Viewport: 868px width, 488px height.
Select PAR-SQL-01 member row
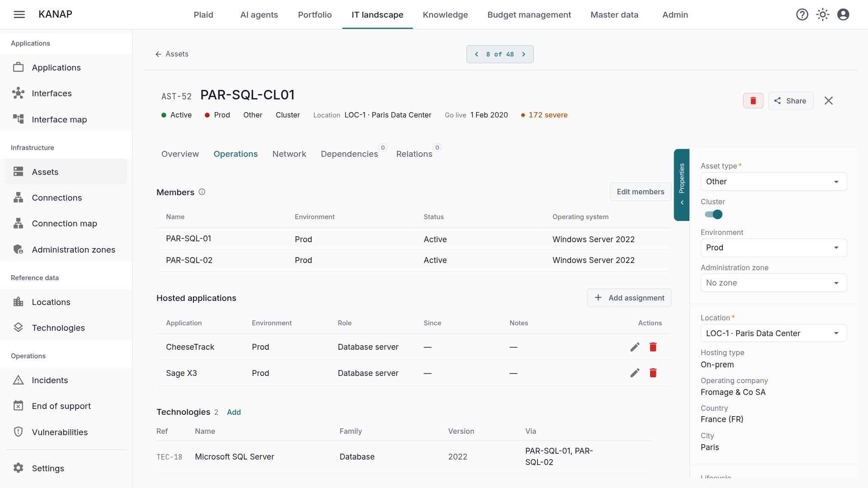[x=414, y=239]
